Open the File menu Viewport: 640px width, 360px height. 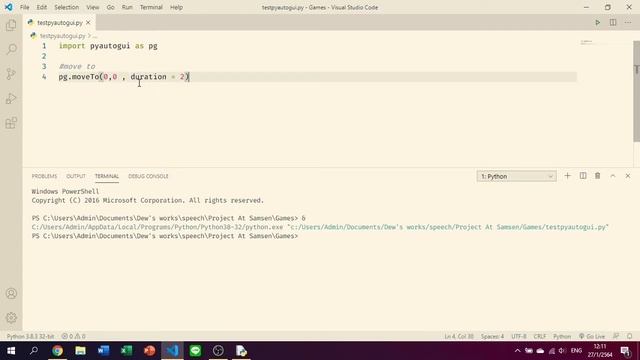click(x=24, y=7)
